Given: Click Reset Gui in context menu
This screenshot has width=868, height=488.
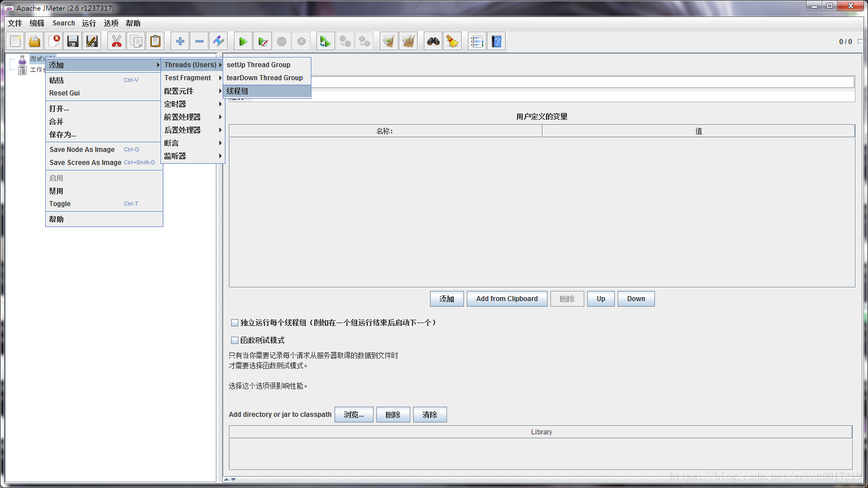Looking at the screenshot, I should 104,93.
